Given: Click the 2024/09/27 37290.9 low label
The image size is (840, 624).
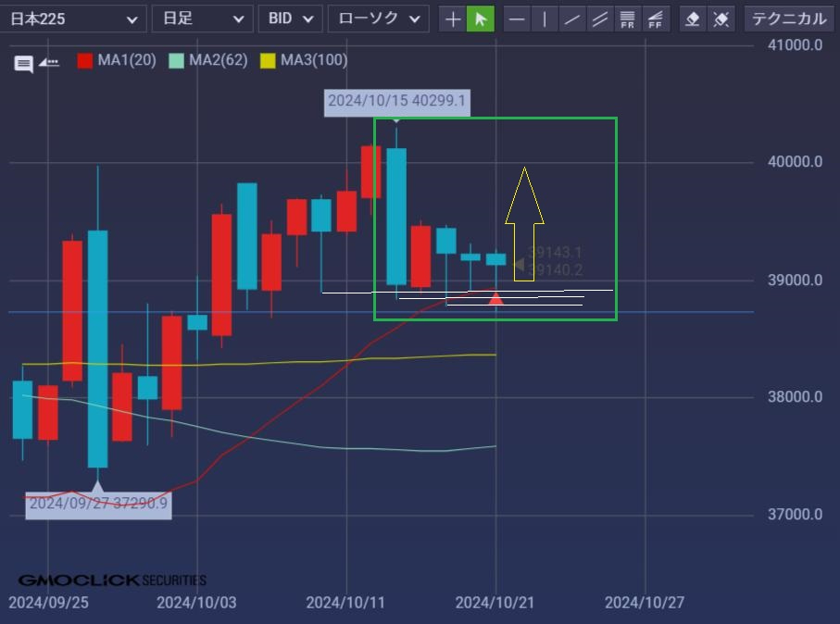Looking at the screenshot, I should (98, 504).
